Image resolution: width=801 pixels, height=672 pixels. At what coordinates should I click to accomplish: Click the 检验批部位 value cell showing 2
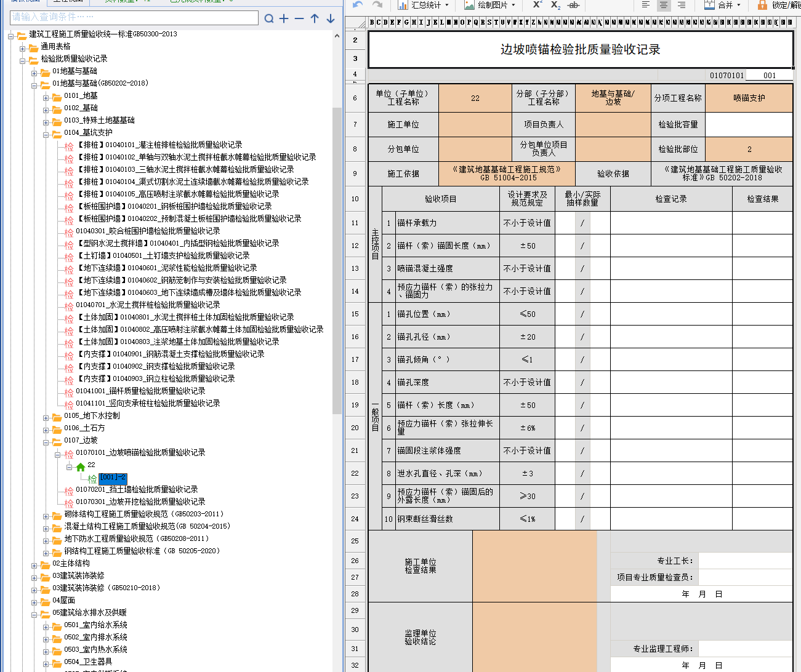tap(749, 149)
